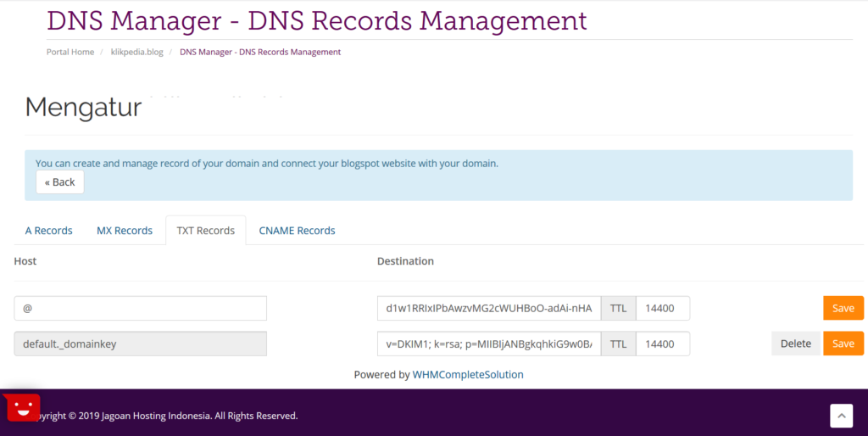Select the TXT Records tab
868x436 pixels.
(204, 231)
